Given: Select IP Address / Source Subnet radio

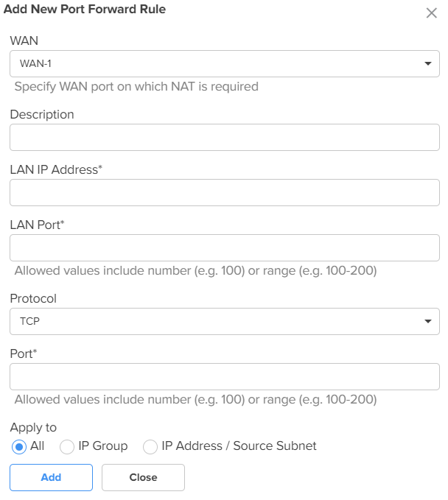Looking at the screenshot, I should [x=150, y=446].
